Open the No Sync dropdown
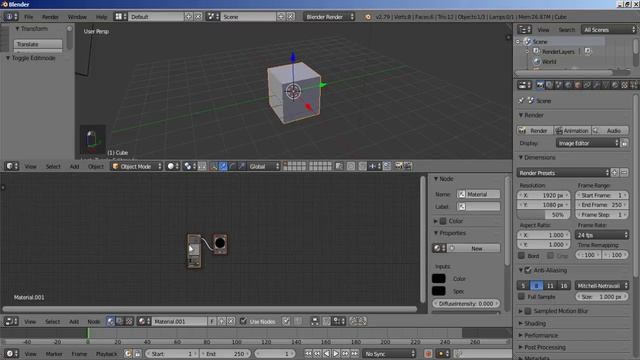Screen dimensions: 640x360 pyautogui.click(x=389, y=353)
